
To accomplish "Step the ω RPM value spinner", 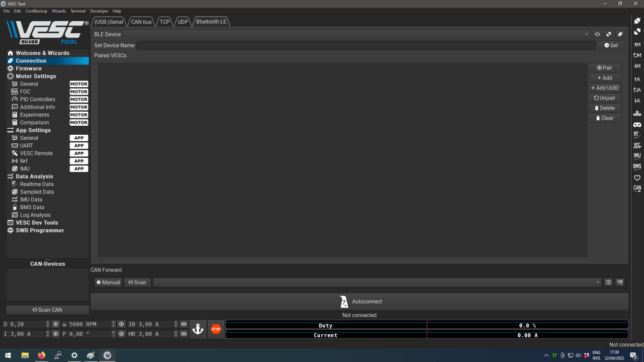I will (113, 324).
